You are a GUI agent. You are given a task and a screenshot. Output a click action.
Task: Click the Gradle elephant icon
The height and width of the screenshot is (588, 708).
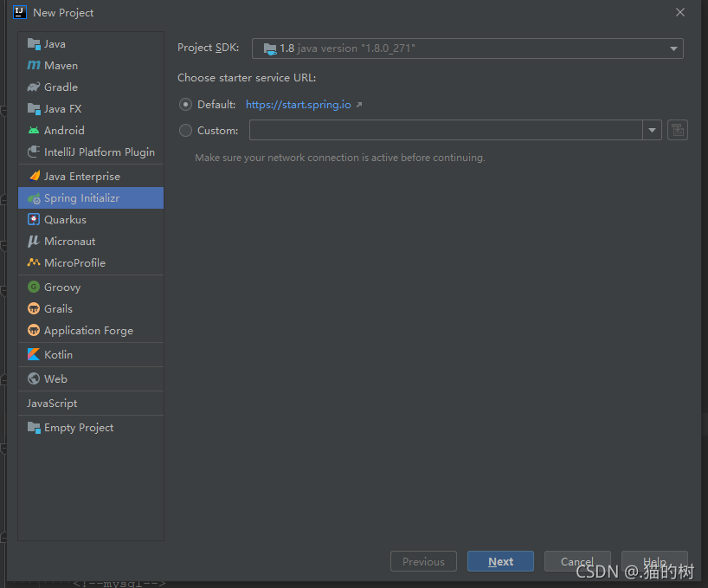34,87
